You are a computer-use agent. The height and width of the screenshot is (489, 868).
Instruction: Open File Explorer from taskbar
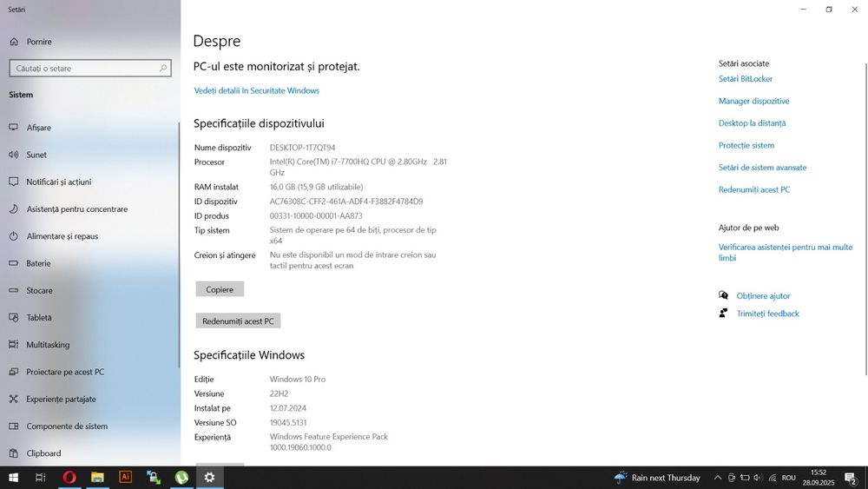97,478
